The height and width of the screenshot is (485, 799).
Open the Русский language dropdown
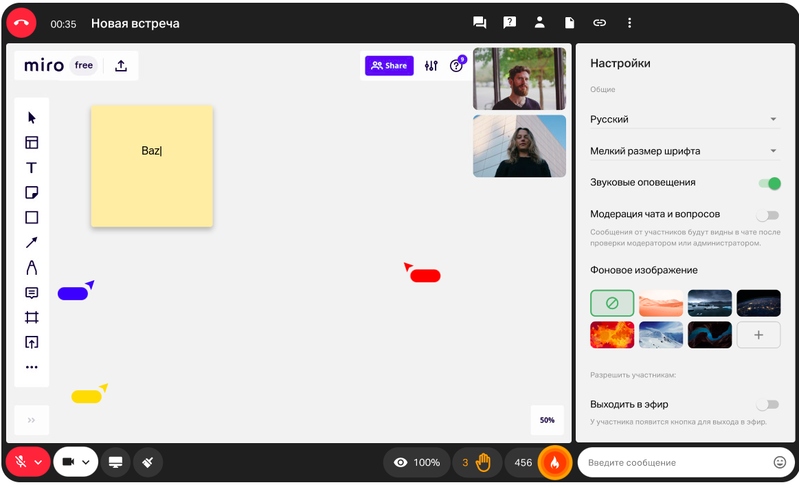coord(683,119)
